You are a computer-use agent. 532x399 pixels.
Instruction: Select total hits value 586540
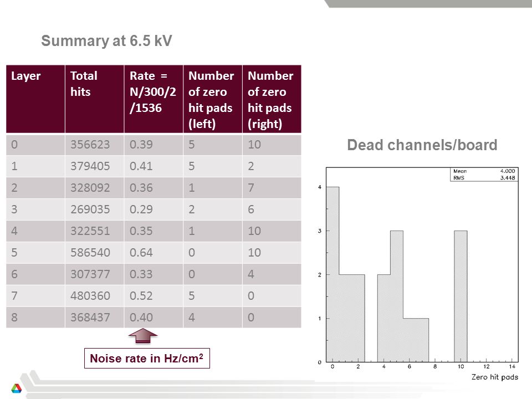click(x=90, y=253)
